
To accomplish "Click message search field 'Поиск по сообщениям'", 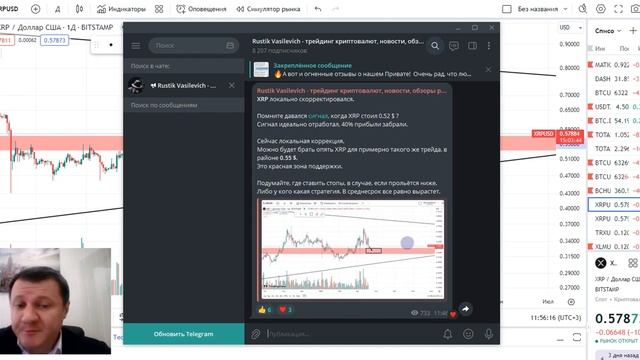I will (184, 105).
